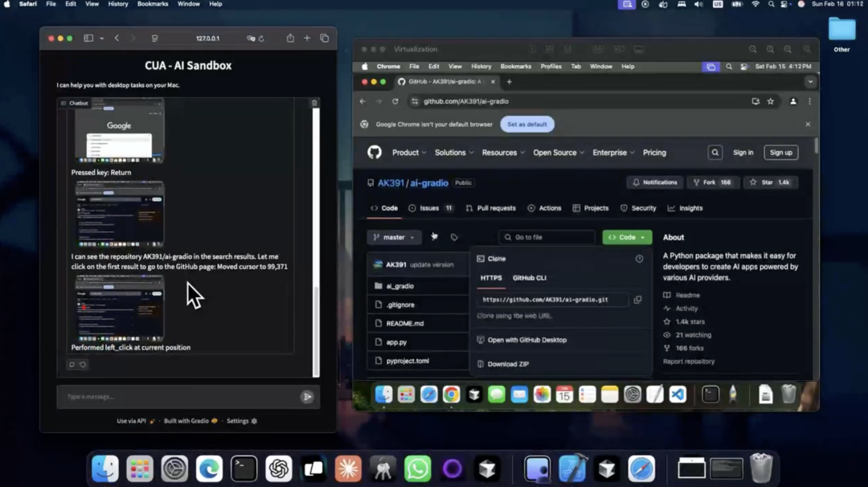Copy the HTTPS clone URL with copy icon
Screen dimensions: 868x487
pyautogui.click(x=638, y=300)
